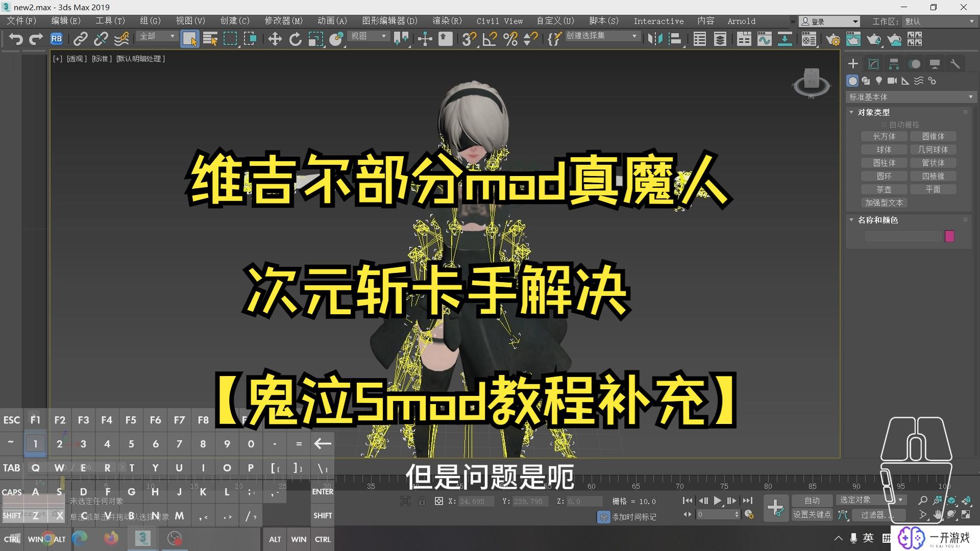Open the Utilities wrench panel icon
This screenshot has height=551, width=980.
click(x=955, y=64)
